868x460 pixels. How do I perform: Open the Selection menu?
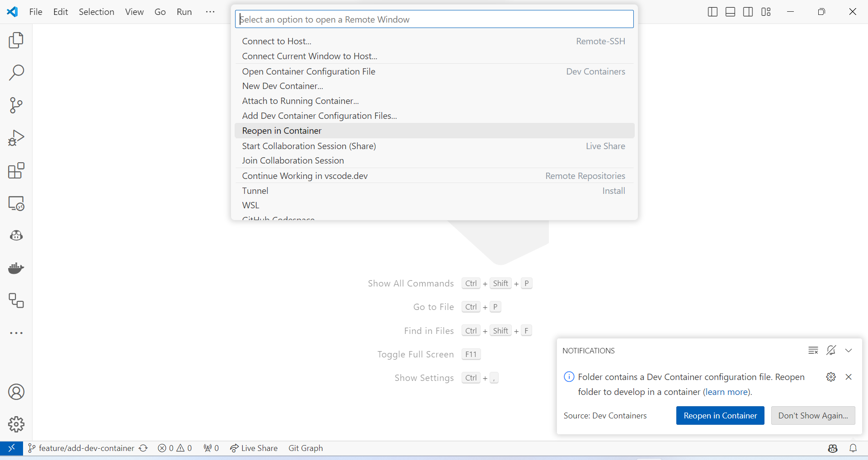(96, 12)
